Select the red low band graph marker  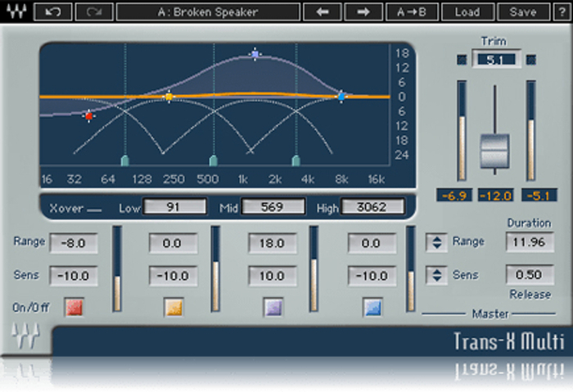(x=88, y=116)
